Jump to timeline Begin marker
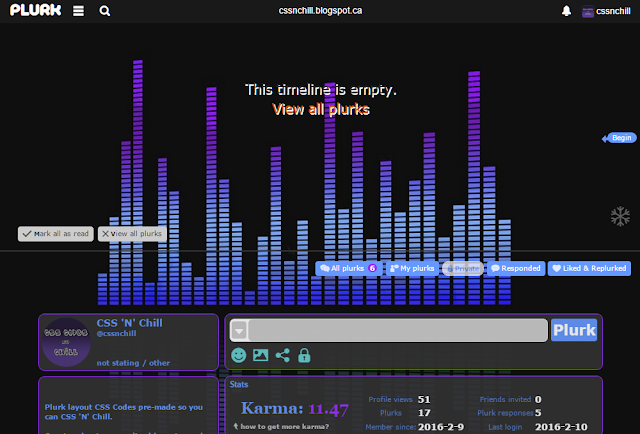The width and height of the screenshot is (640, 434). [x=620, y=138]
